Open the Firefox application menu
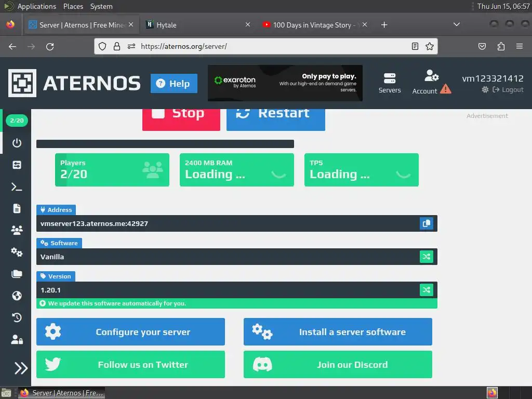The width and height of the screenshot is (532, 399). click(520, 46)
